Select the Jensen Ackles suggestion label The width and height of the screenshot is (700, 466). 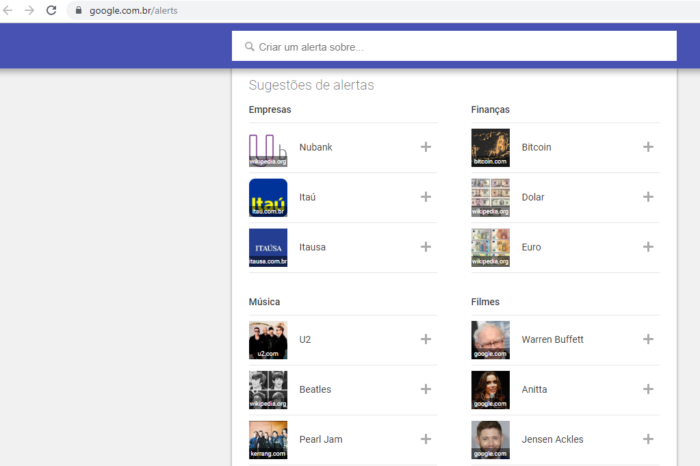point(552,440)
